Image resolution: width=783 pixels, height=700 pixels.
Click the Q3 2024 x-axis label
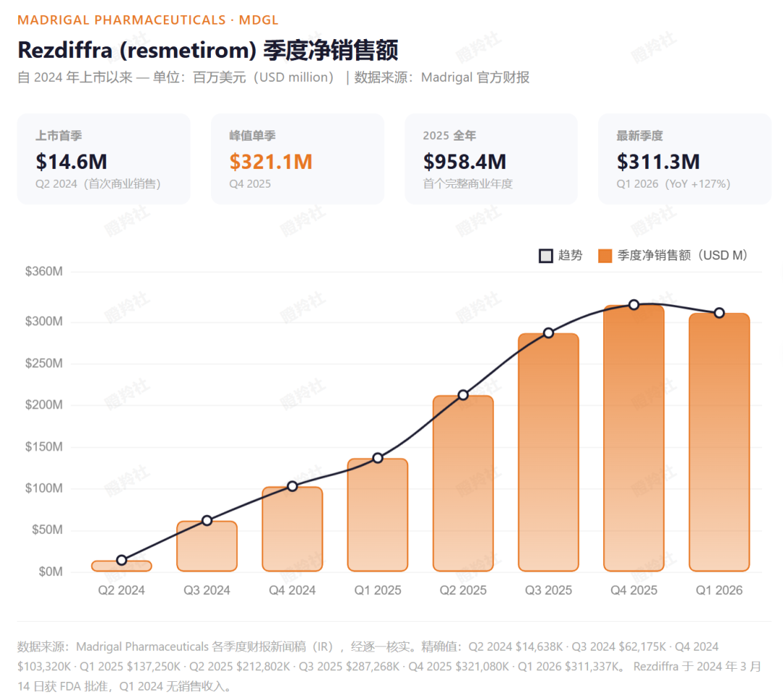point(207,591)
